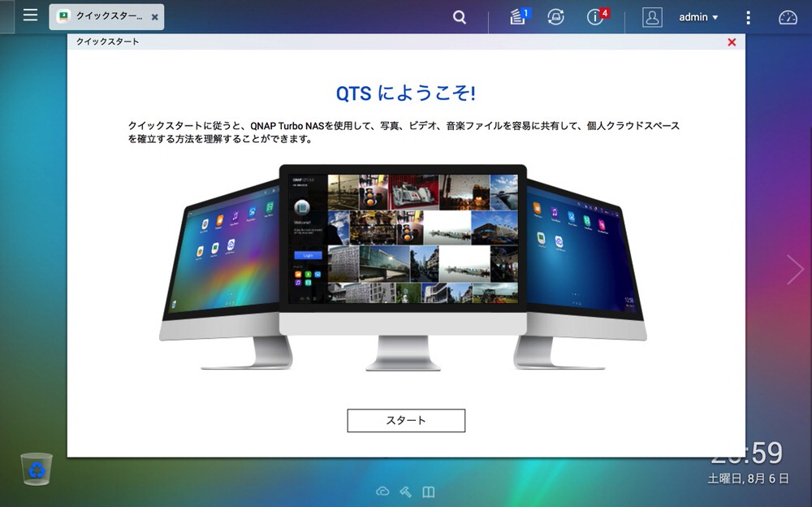The height and width of the screenshot is (507, 812).
Task: Switch to the クイックスター taskbar tab
Action: 106,16
